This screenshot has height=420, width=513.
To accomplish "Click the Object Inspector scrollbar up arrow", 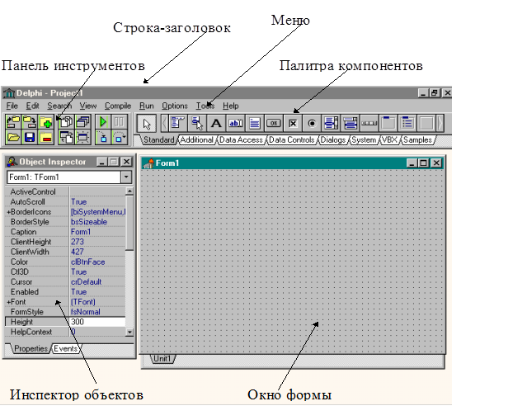I will [x=129, y=191].
